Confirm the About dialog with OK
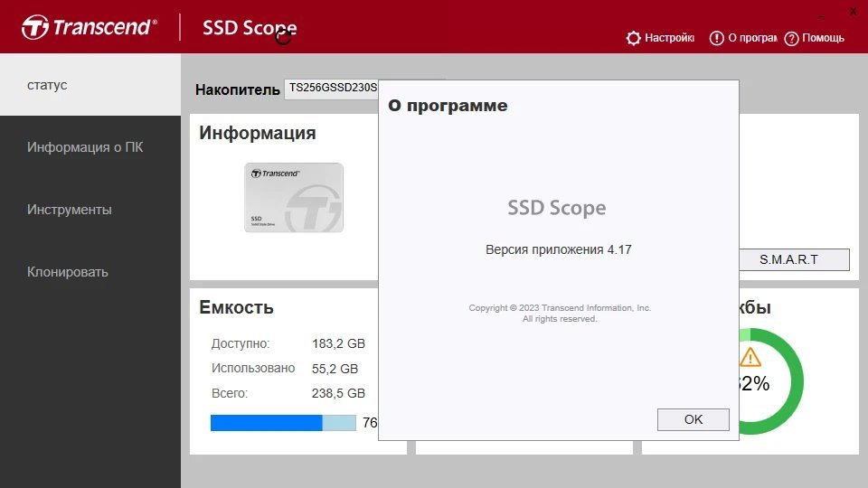 [693, 419]
